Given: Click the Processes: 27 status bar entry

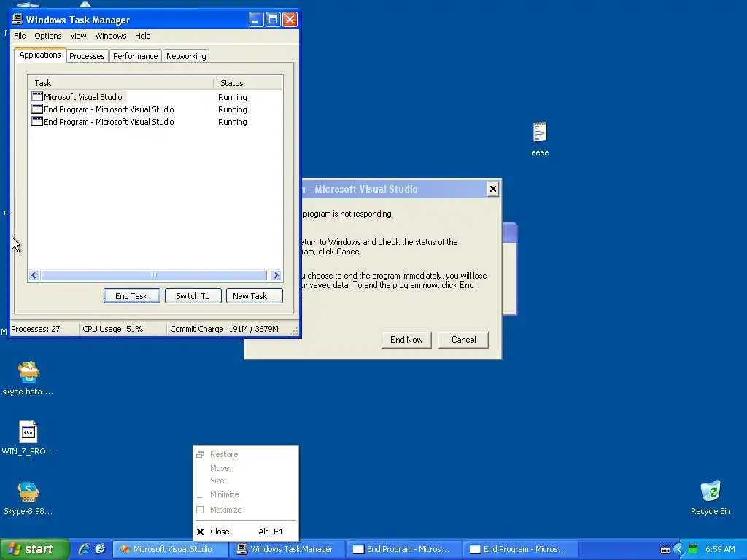Looking at the screenshot, I should pos(44,329).
